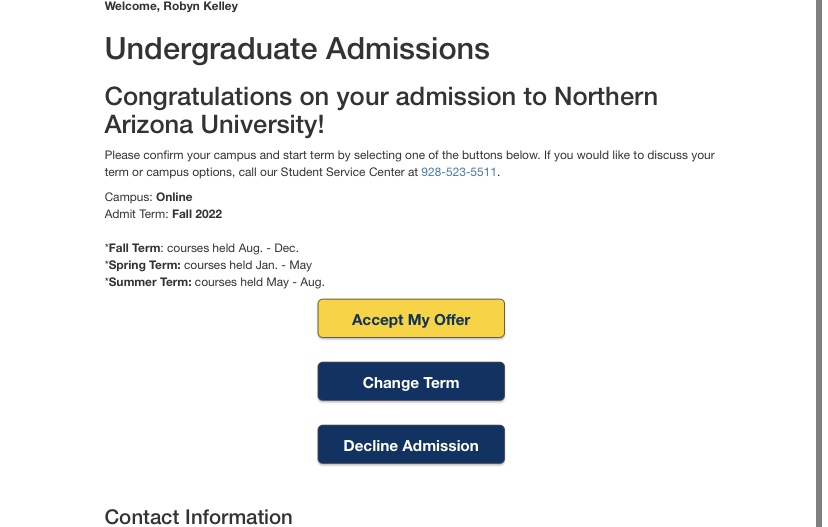Click the Summer Term courses line
828x527 pixels.
tap(215, 282)
